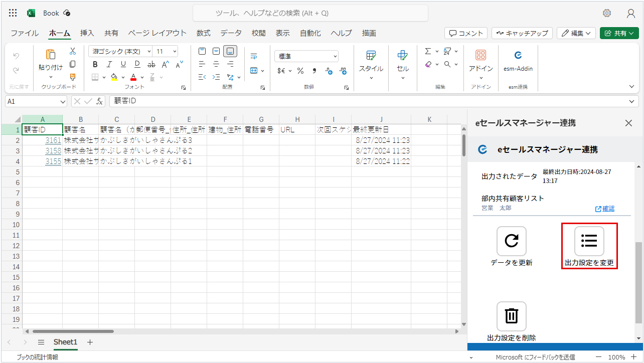
Task: Switch to the 表示 tab
Action: [x=282, y=33]
